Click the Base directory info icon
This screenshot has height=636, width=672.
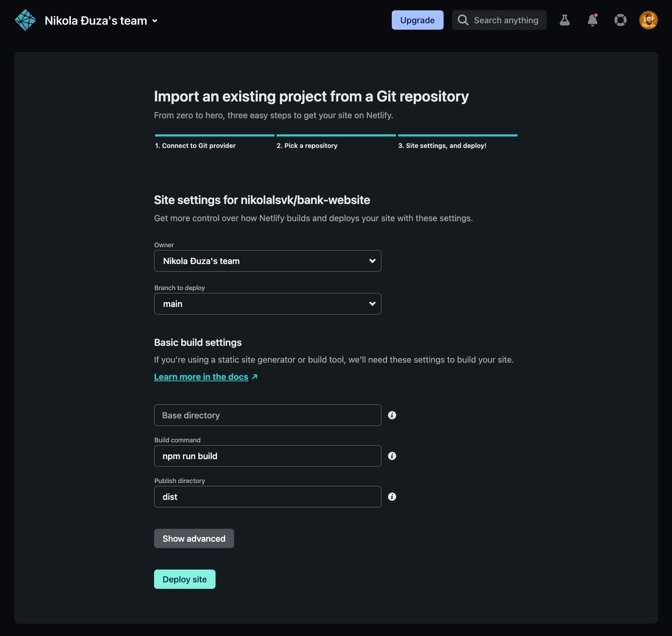point(392,415)
